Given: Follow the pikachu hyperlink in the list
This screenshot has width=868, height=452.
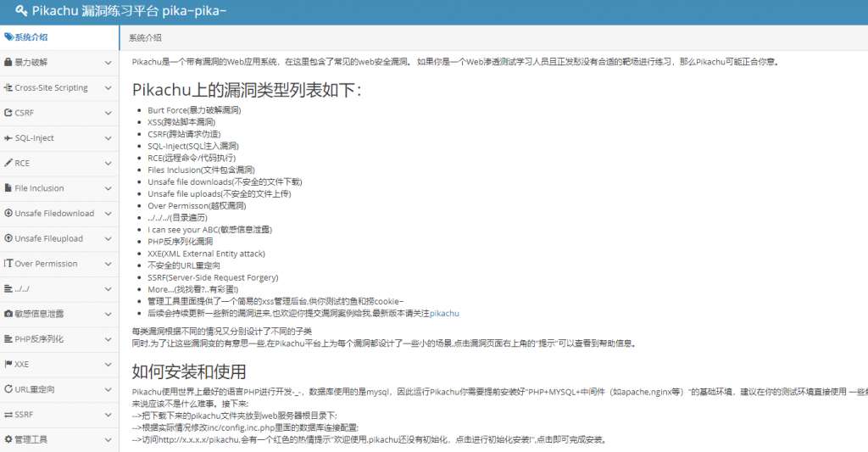Looking at the screenshot, I should click(x=444, y=313).
